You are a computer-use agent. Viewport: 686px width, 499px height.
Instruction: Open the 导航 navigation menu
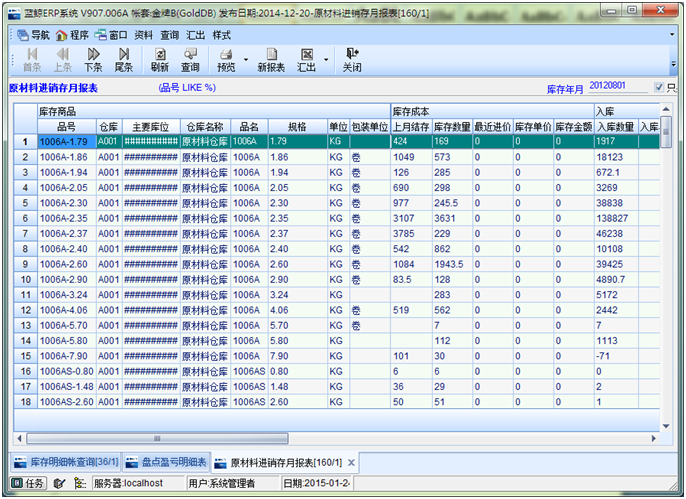point(34,35)
